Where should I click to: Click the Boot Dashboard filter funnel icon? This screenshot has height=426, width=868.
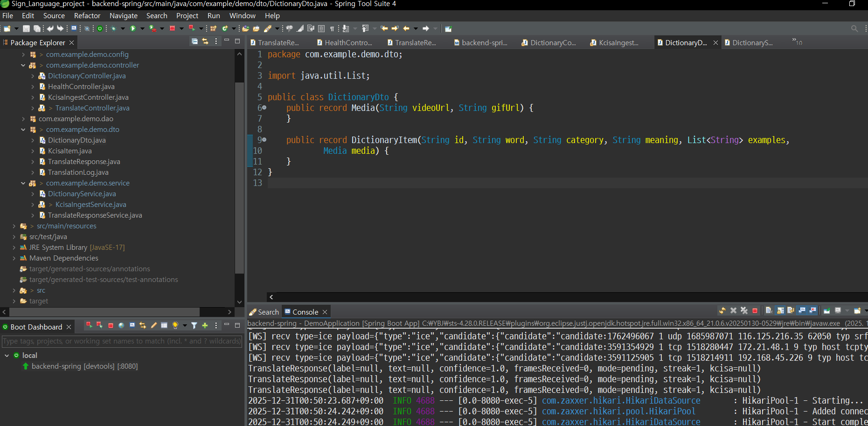[x=194, y=325]
